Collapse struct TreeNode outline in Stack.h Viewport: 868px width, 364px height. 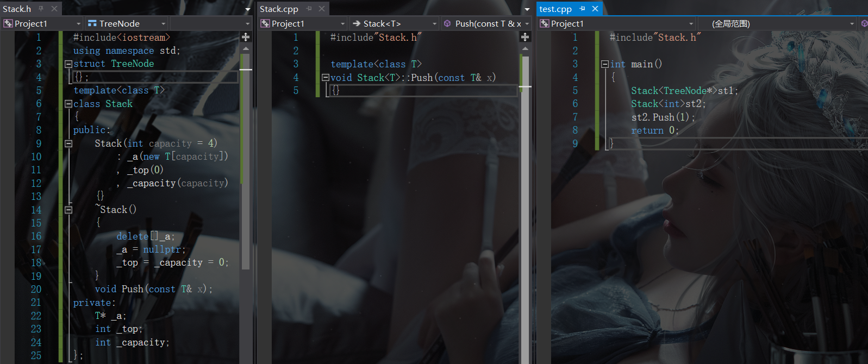pos(68,64)
